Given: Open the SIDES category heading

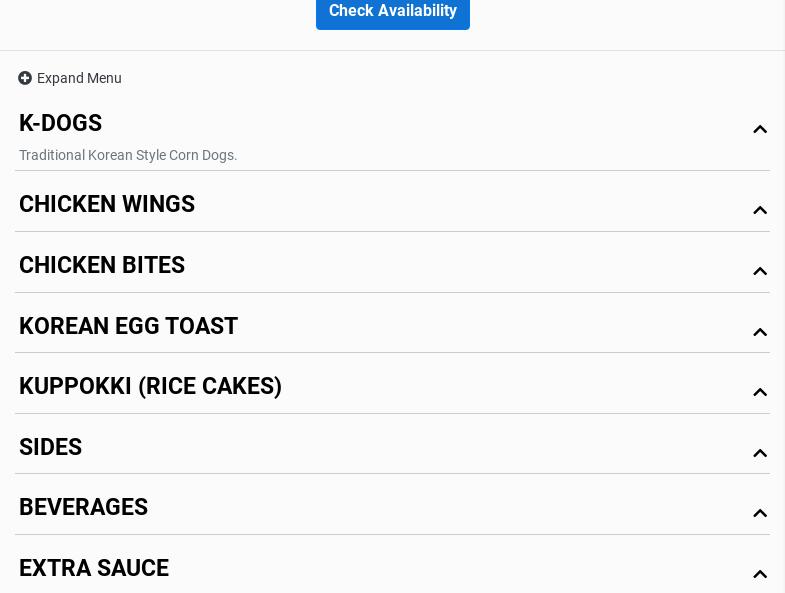Looking at the screenshot, I should (51, 447).
